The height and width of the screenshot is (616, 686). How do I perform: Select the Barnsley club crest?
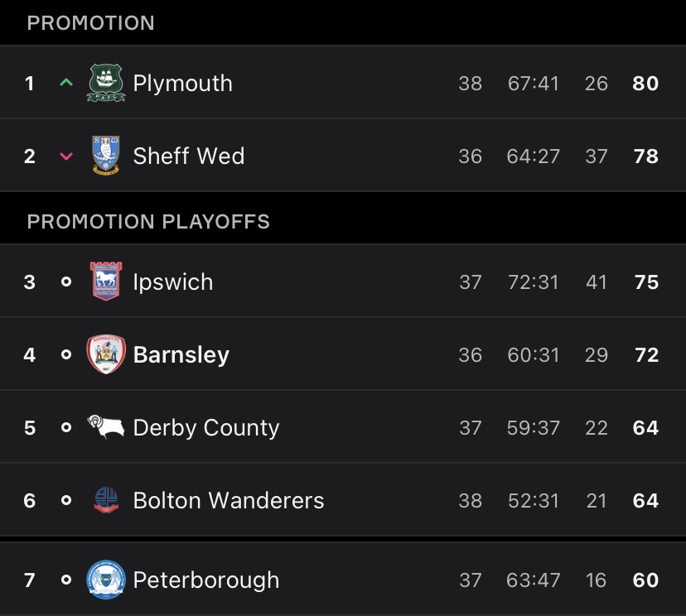106,354
